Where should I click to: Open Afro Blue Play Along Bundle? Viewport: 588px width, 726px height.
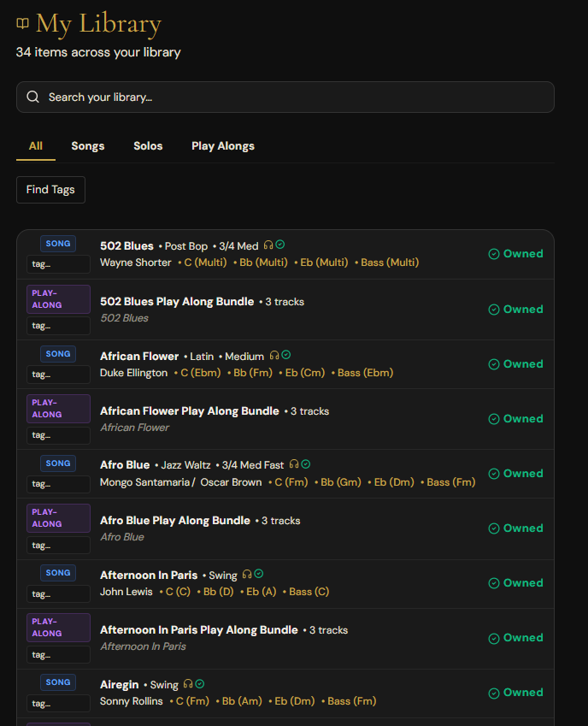pos(175,521)
